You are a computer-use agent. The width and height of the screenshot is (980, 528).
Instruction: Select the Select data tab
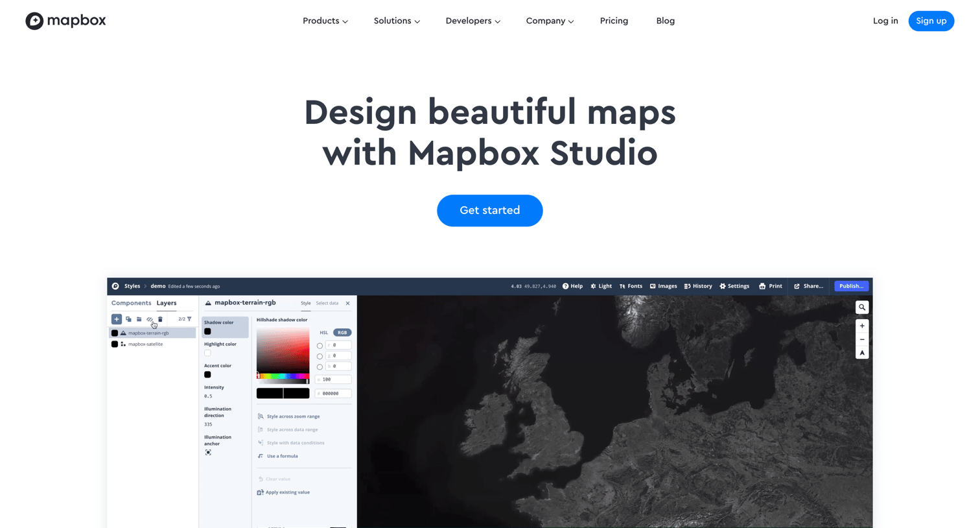click(327, 303)
